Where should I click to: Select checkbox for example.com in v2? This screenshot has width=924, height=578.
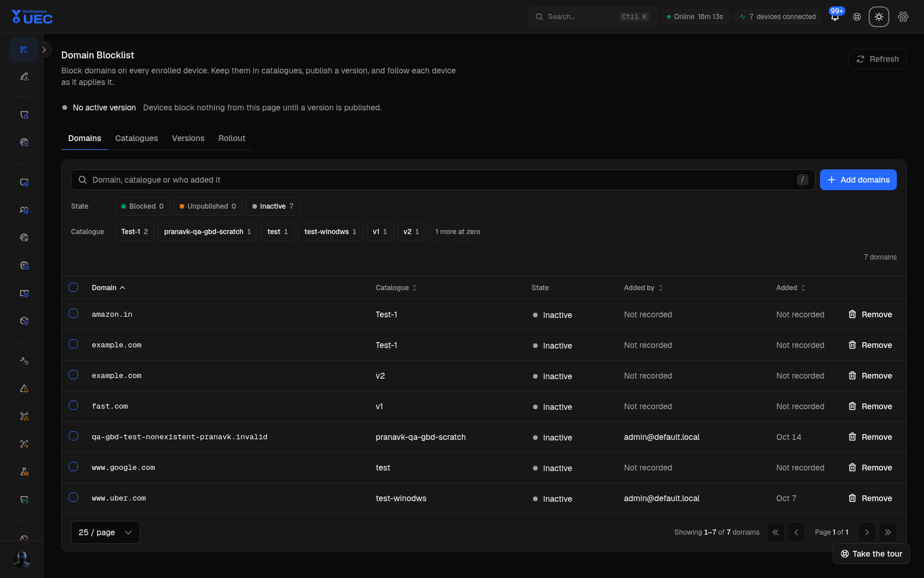click(73, 375)
